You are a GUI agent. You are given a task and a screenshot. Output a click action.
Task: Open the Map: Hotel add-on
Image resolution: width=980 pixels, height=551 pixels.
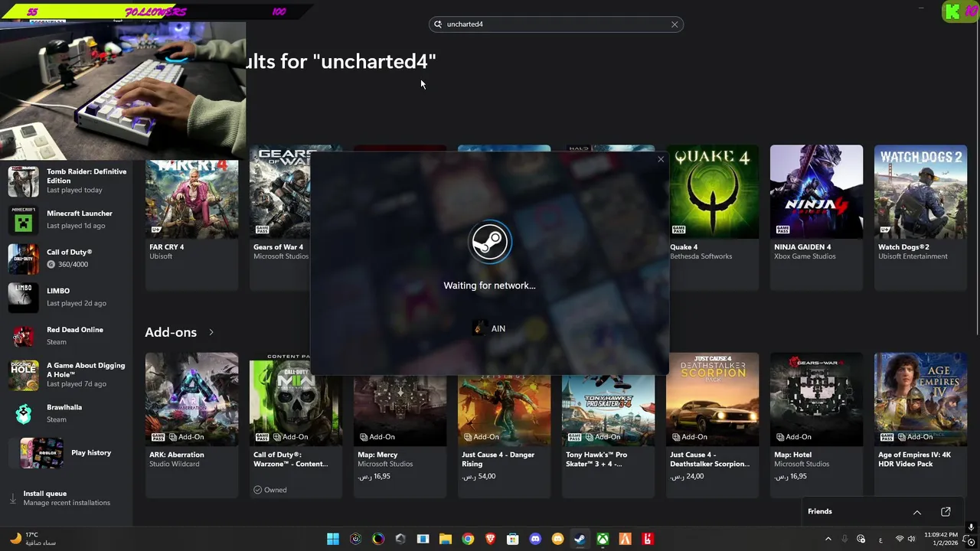point(816,425)
